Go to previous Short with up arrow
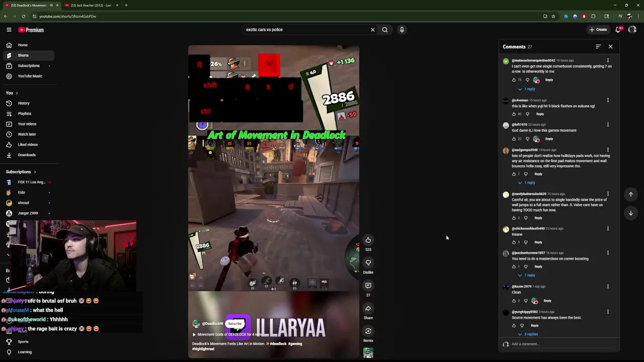644x362 pixels. tap(630, 195)
